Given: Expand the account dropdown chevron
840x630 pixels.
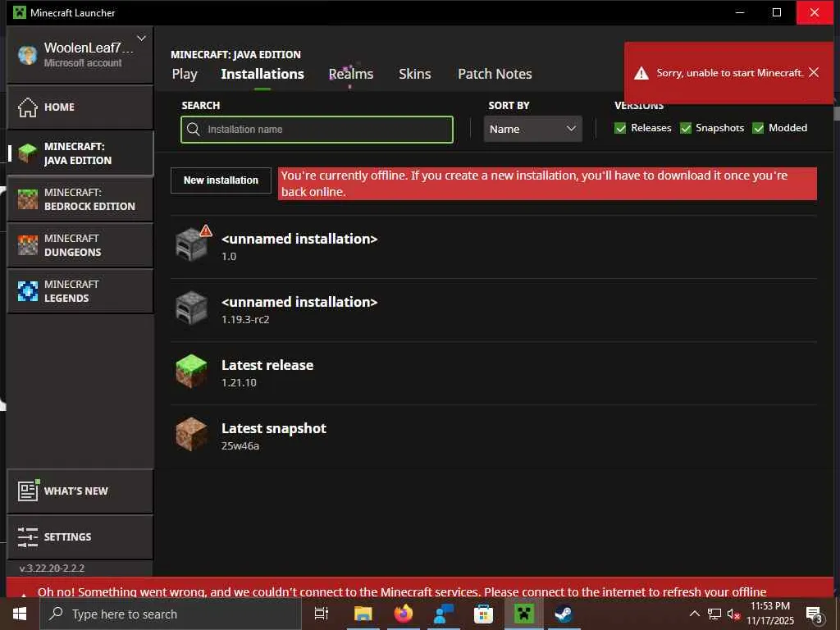Looking at the screenshot, I should [141, 39].
